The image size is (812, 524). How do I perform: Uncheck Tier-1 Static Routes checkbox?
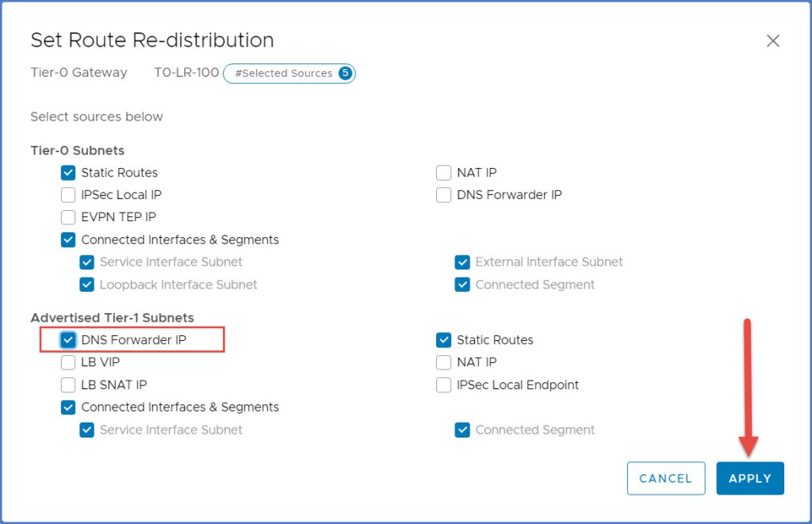tap(444, 340)
